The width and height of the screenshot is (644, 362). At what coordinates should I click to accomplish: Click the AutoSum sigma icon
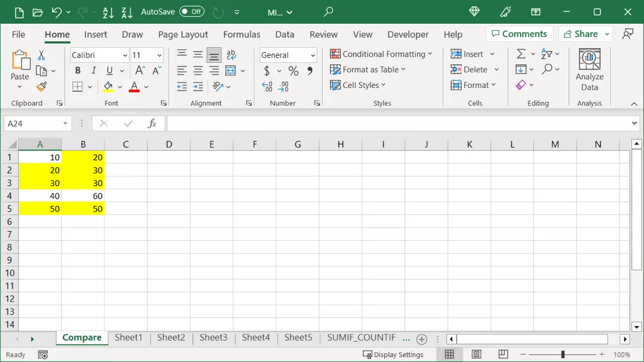pyautogui.click(x=521, y=54)
